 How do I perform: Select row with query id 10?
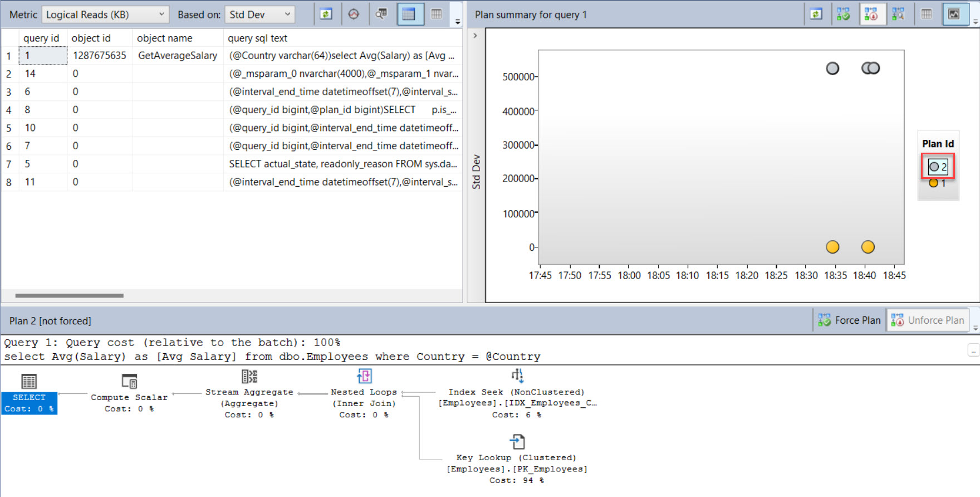[x=232, y=128]
